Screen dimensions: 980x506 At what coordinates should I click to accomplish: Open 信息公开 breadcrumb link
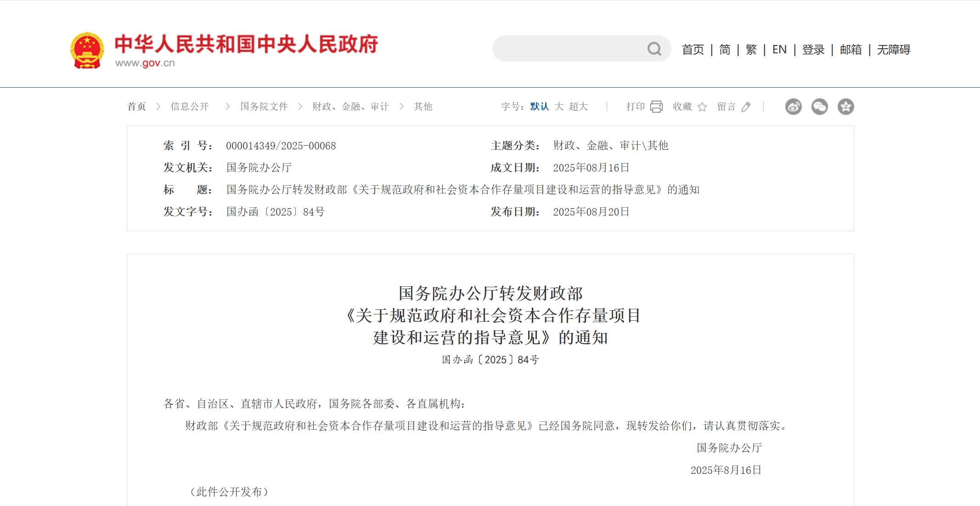190,107
